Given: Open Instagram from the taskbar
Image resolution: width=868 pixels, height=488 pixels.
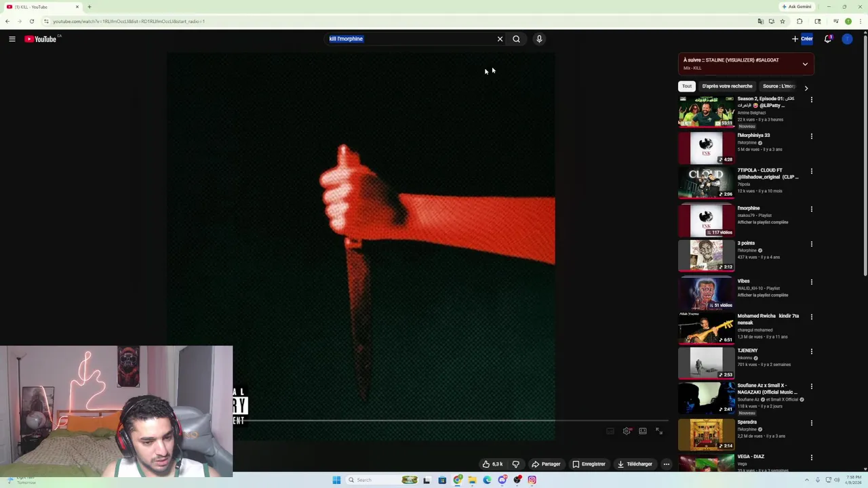Looking at the screenshot, I should click(532, 480).
